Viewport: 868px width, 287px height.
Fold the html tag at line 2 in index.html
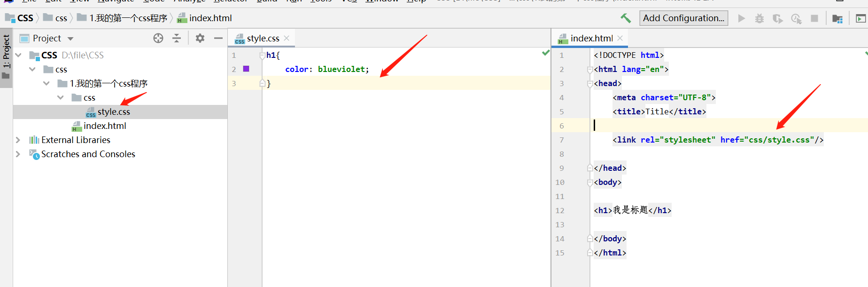click(590, 70)
